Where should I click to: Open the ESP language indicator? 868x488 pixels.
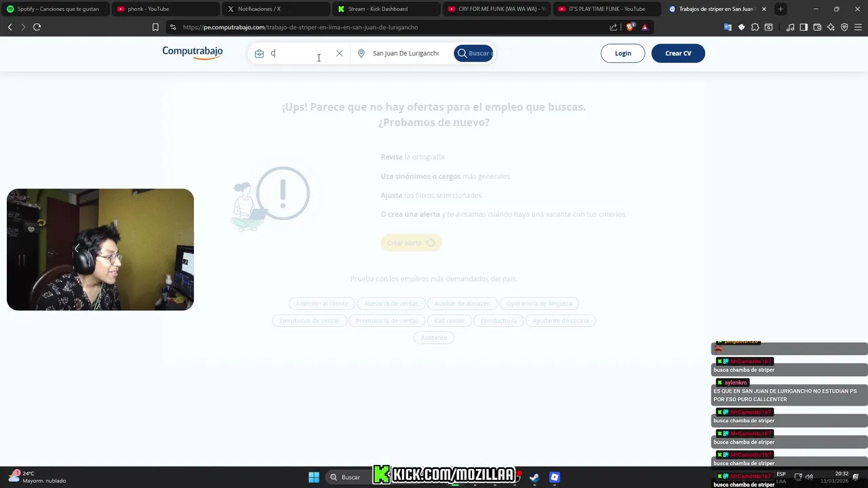(781, 477)
